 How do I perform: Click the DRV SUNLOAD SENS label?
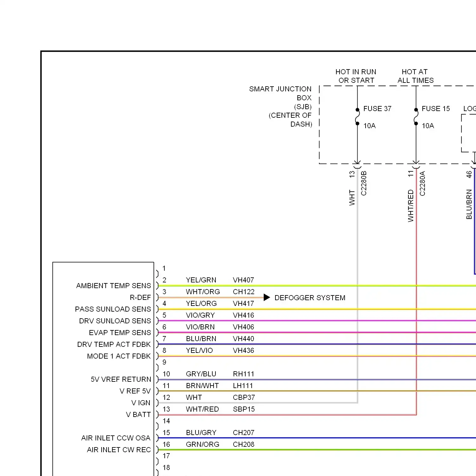[x=115, y=321]
